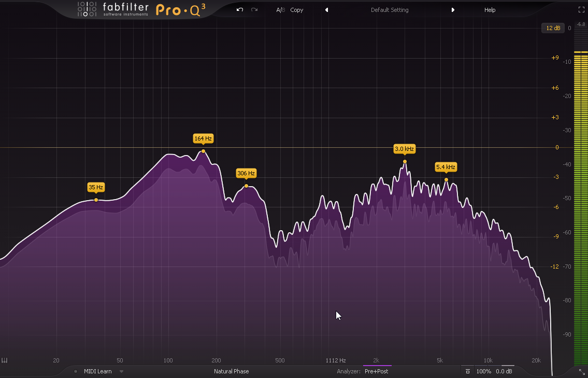Click the Redo arrow icon
The image size is (588, 378).
(x=254, y=10)
